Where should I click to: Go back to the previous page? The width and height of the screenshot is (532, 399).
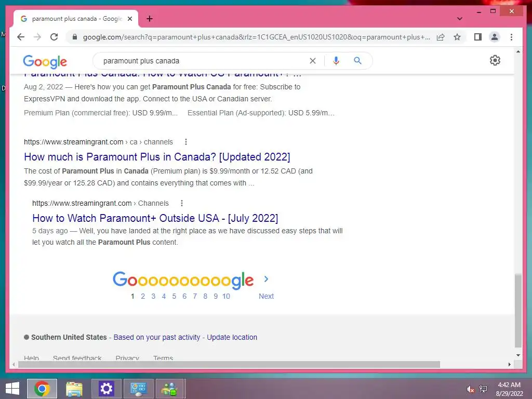pyautogui.click(x=21, y=37)
